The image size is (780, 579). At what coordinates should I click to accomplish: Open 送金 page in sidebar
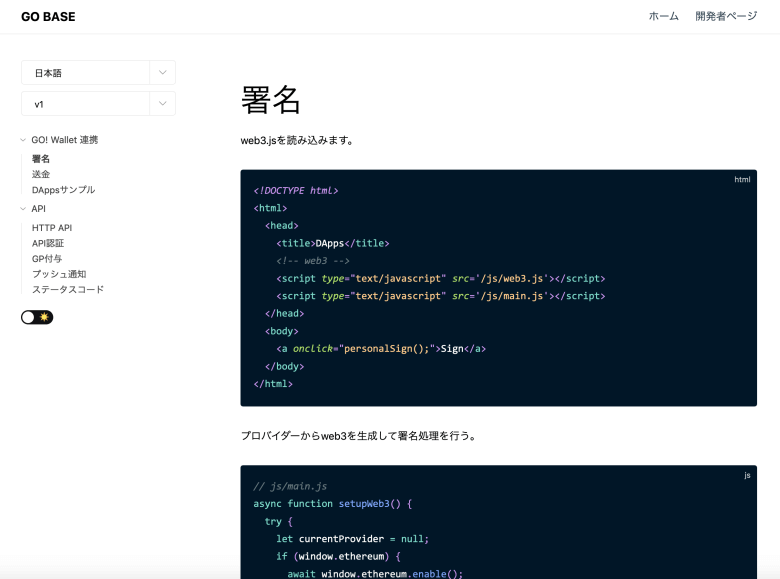[41, 174]
